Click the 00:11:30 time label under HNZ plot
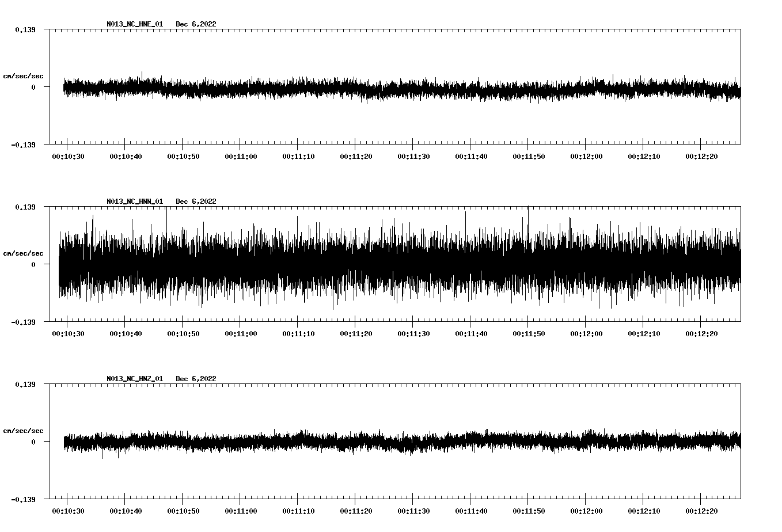This screenshot has width=782, height=532. click(x=413, y=511)
